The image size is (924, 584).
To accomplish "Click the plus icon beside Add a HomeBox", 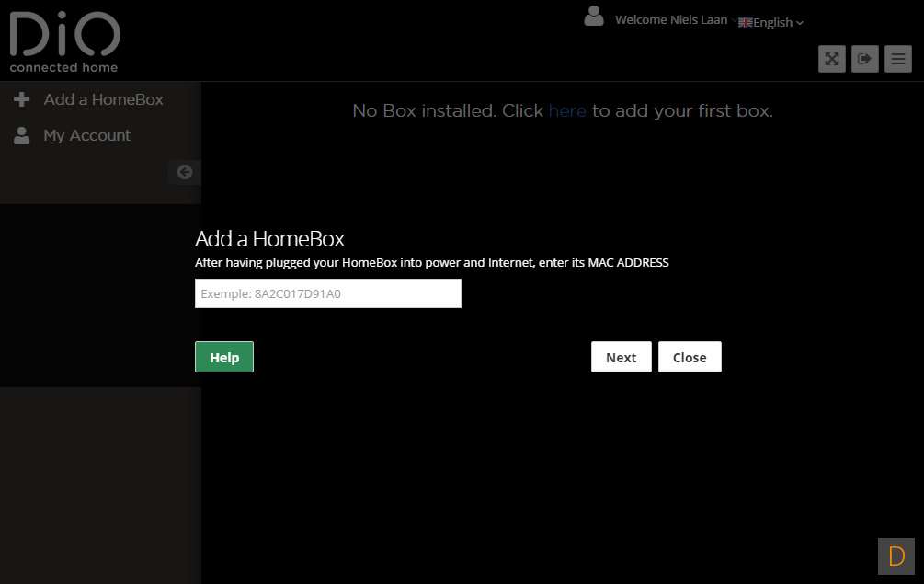I will point(22,99).
